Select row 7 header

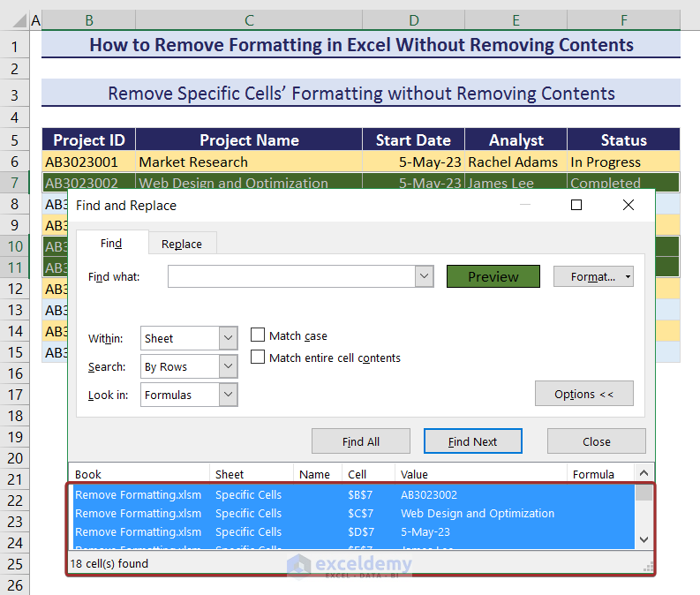click(x=15, y=183)
